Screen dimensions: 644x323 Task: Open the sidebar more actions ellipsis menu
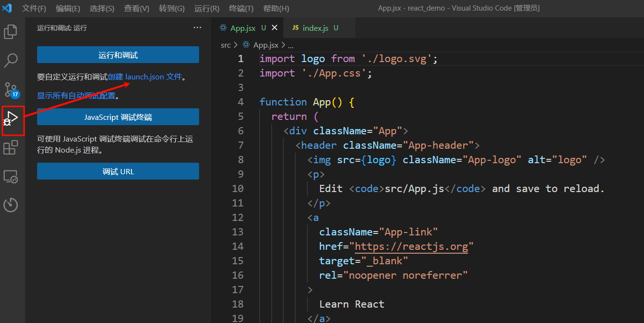click(197, 28)
